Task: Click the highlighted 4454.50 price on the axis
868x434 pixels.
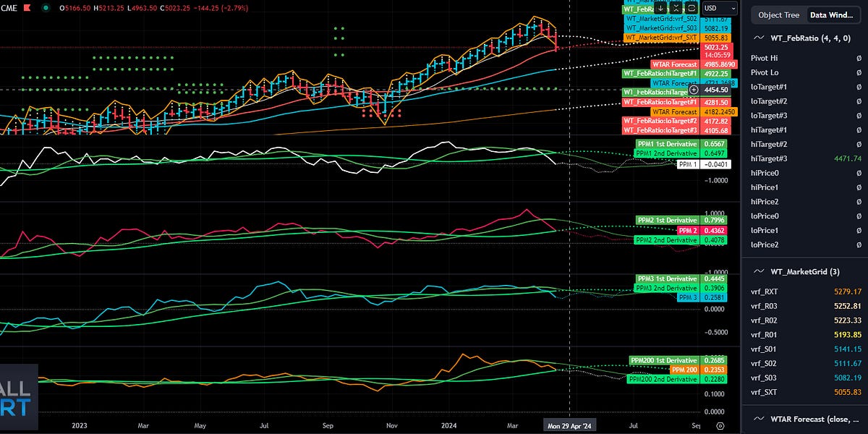Action: pos(716,90)
